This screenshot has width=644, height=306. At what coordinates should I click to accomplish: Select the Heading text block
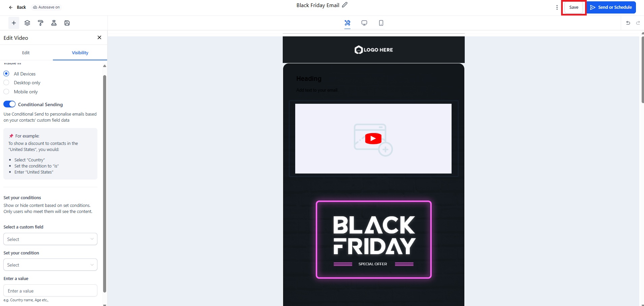309,79
